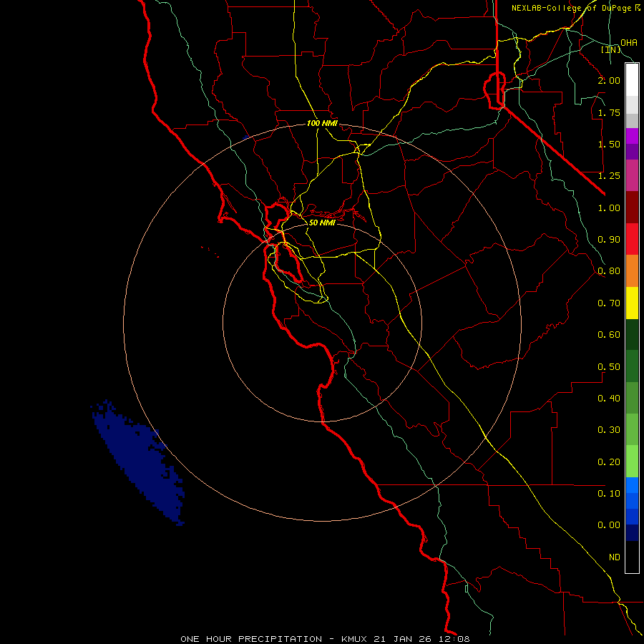Screen dimensions: 644x644
Task: Click the dark red legend swatch
Action: click(632, 208)
